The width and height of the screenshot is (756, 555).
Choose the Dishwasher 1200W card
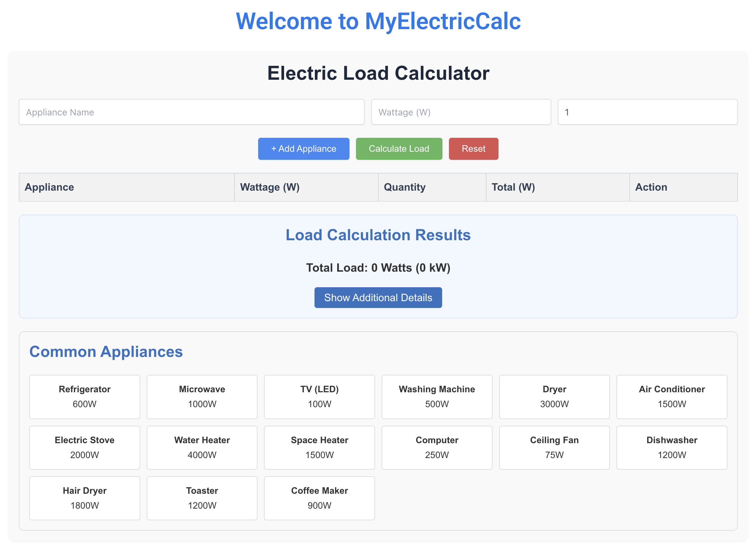tap(672, 447)
